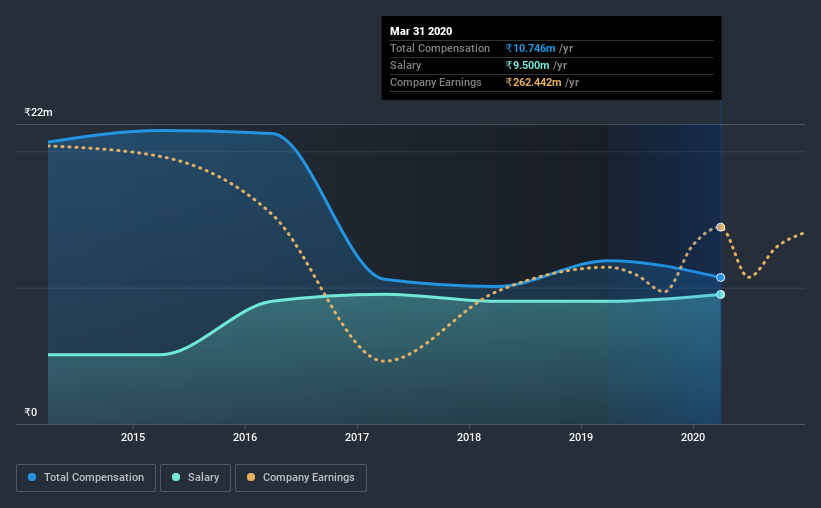Click the 2019 x-axis label
Viewport: 821px width, 508px height.
tap(581, 437)
